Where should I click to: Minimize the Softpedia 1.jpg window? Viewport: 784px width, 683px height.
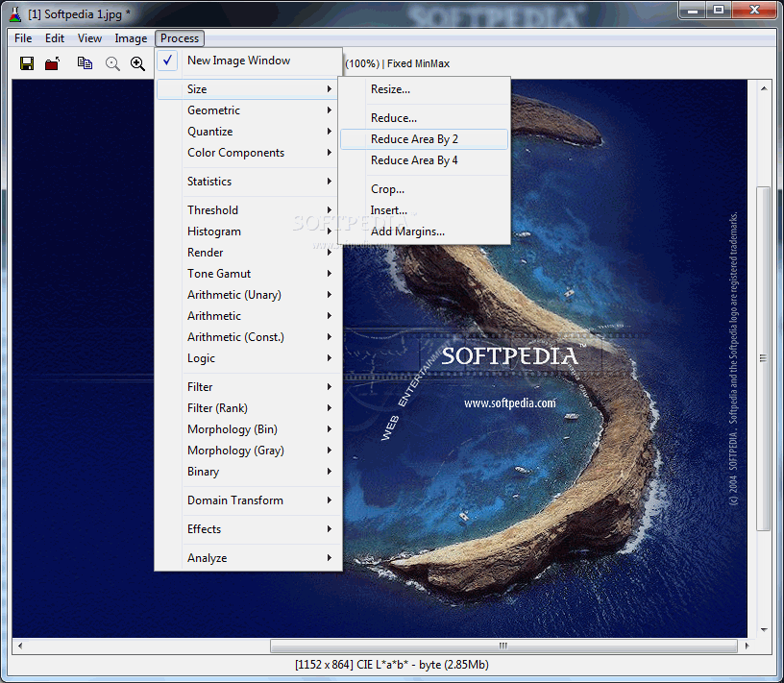coord(693,10)
